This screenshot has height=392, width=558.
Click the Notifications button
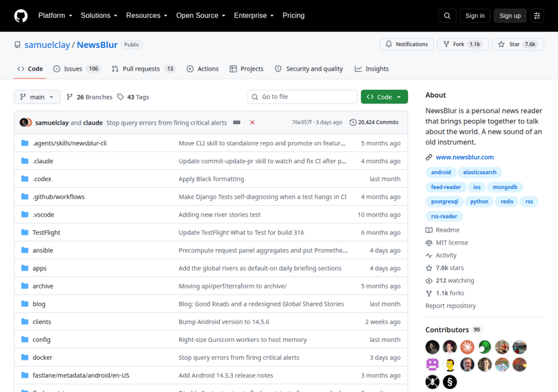click(x=407, y=44)
